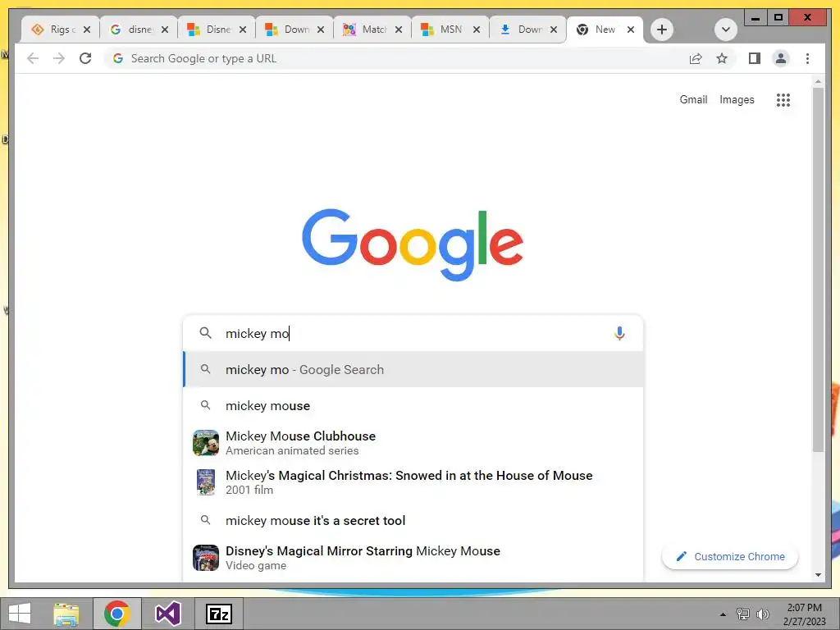This screenshot has width=840, height=630.
Task: Select 'mickey mo - Google Search' suggestion
Action: point(413,370)
